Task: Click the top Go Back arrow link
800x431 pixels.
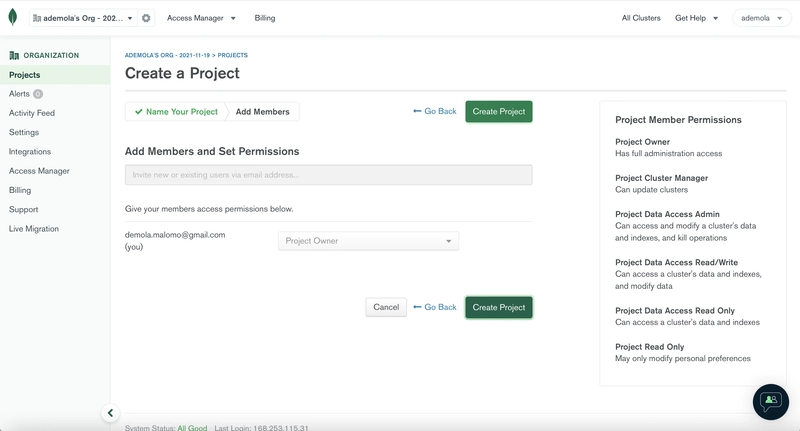Action: click(x=435, y=111)
